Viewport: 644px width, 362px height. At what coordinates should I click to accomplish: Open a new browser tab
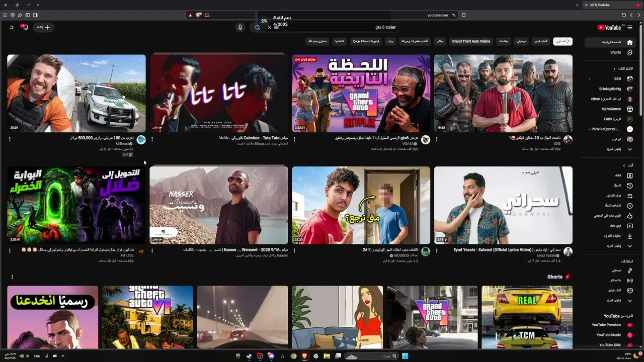577,5
